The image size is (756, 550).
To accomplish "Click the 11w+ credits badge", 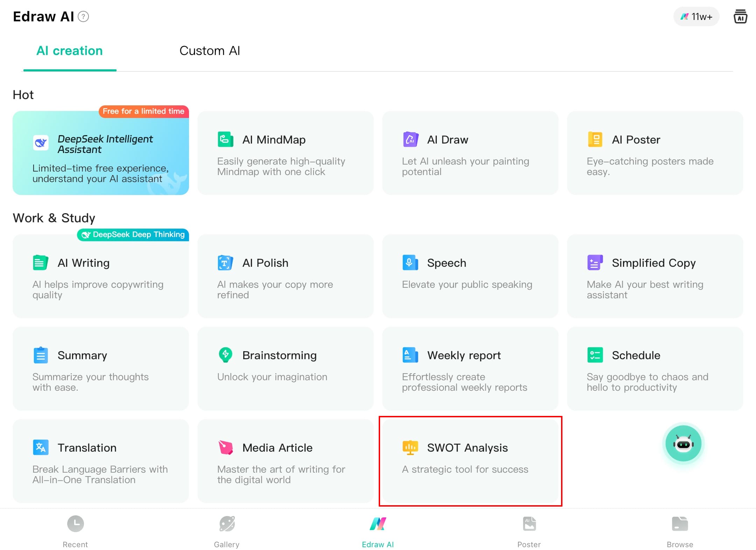I will 696,16.
